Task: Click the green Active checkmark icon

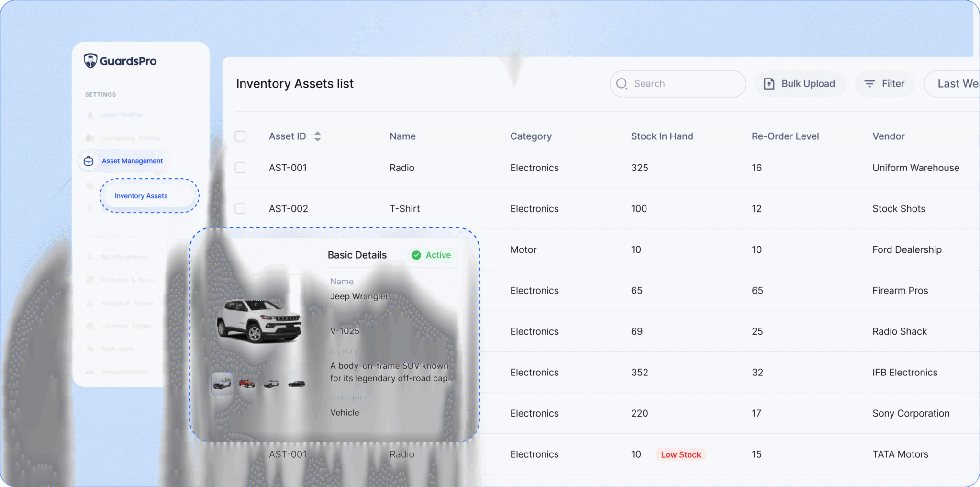Action: (x=416, y=255)
